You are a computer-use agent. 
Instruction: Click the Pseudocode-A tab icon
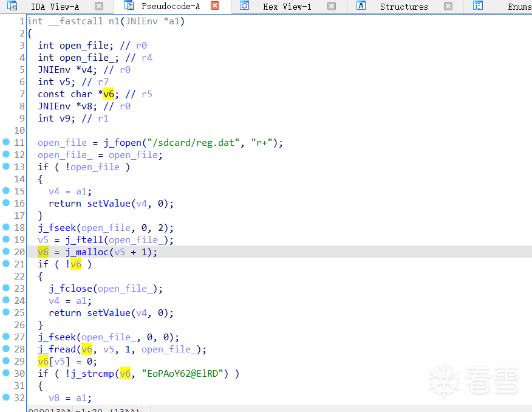(129, 5)
